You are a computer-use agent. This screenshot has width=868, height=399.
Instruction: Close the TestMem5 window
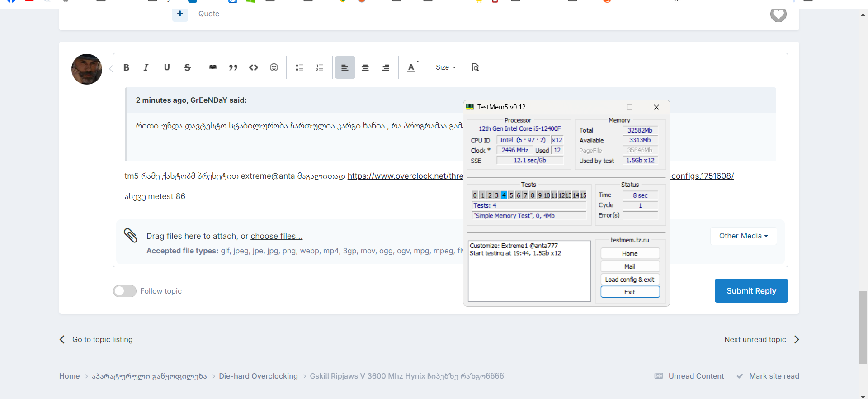click(x=656, y=107)
